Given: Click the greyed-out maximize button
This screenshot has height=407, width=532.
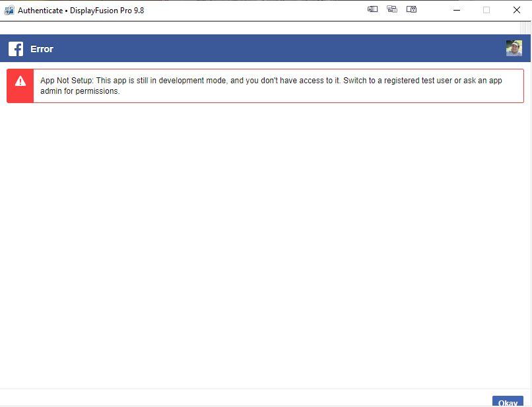Looking at the screenshot, I should point(486,10).
